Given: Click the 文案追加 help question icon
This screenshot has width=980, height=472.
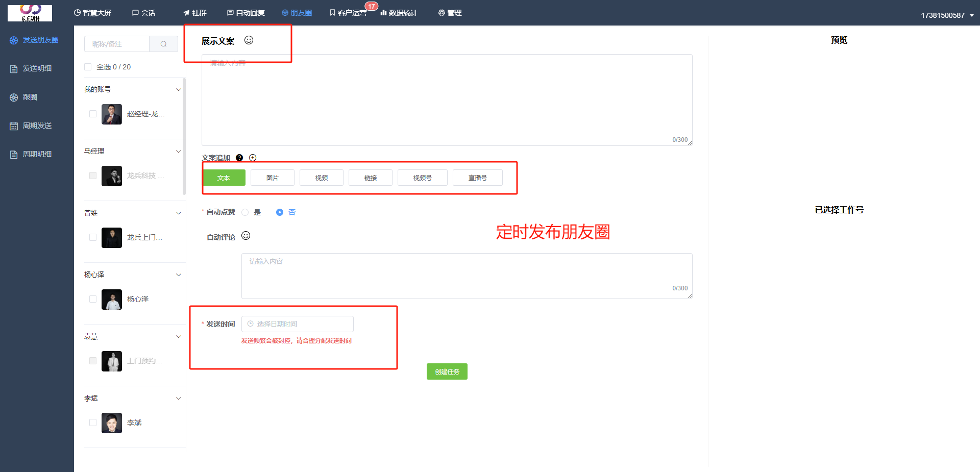Looking at the screenshot, I should (x=239, y=158).
